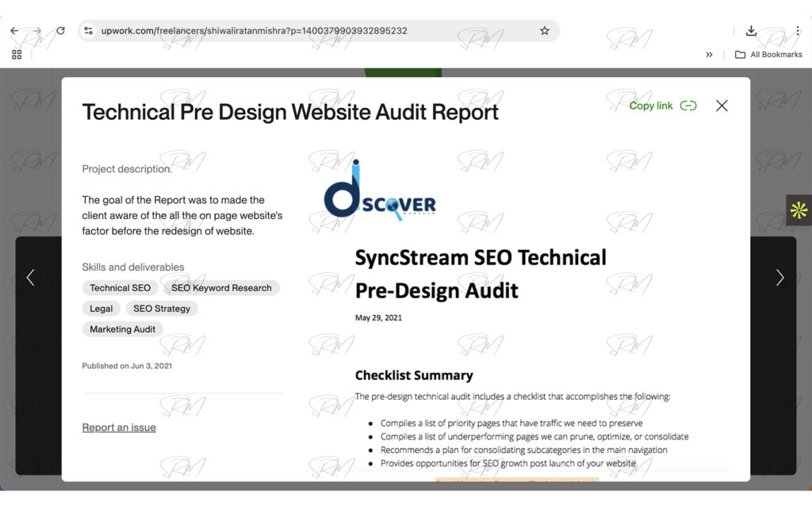
Task: Click the Discover logo image
Action: 380,190
